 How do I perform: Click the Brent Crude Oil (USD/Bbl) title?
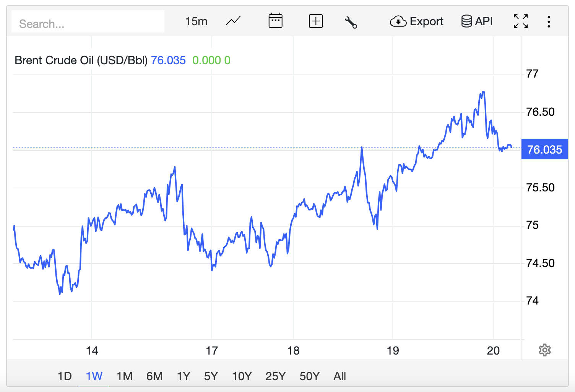pos(81,60)
